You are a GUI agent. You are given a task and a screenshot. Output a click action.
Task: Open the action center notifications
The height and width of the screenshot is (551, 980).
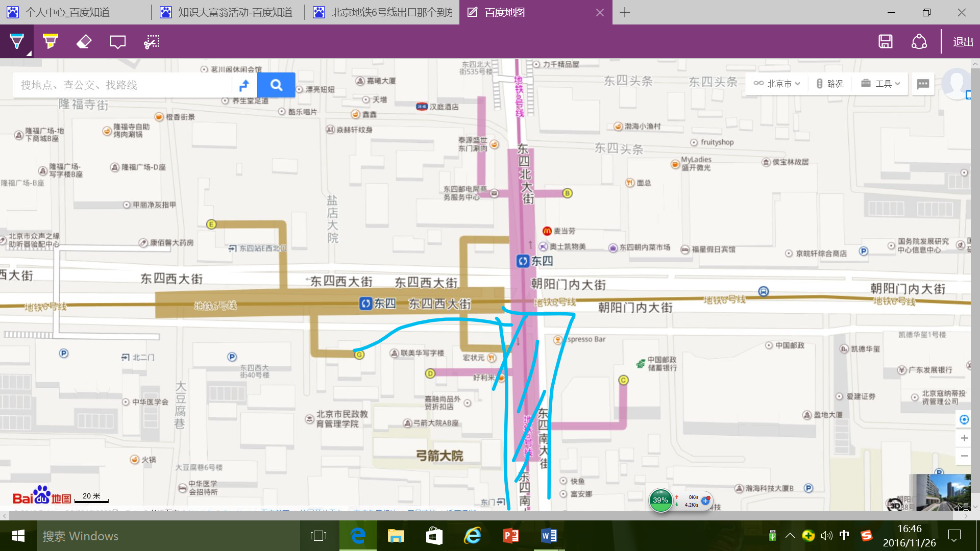click(x=954, y=536)
